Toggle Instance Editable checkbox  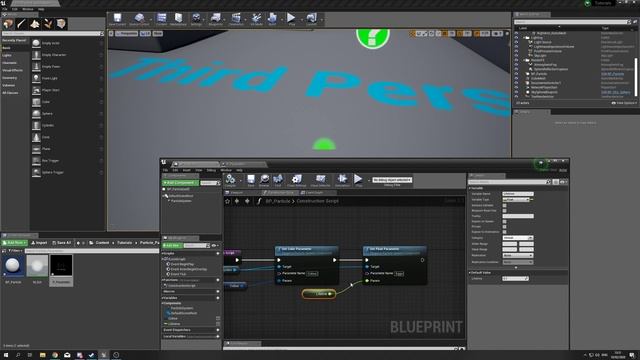point(504,206)
